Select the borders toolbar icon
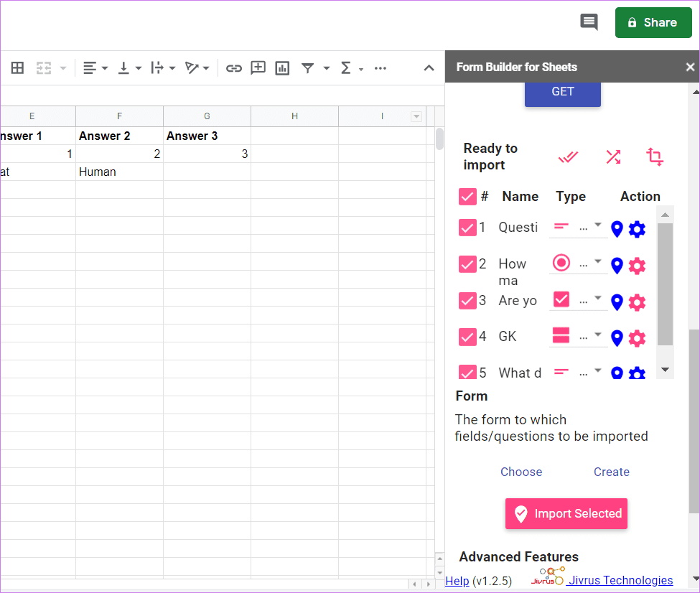The height and width of the screenshot is (593, 700). click(x=17, y=68)
